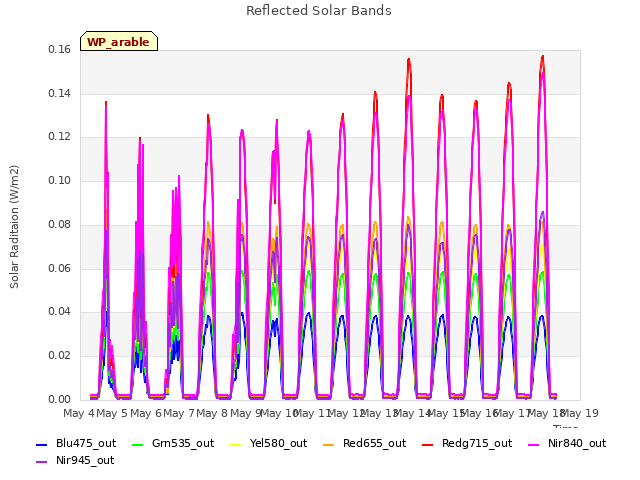
Task: Click the red Redg715_out color swatch
Action: [428, 444]
